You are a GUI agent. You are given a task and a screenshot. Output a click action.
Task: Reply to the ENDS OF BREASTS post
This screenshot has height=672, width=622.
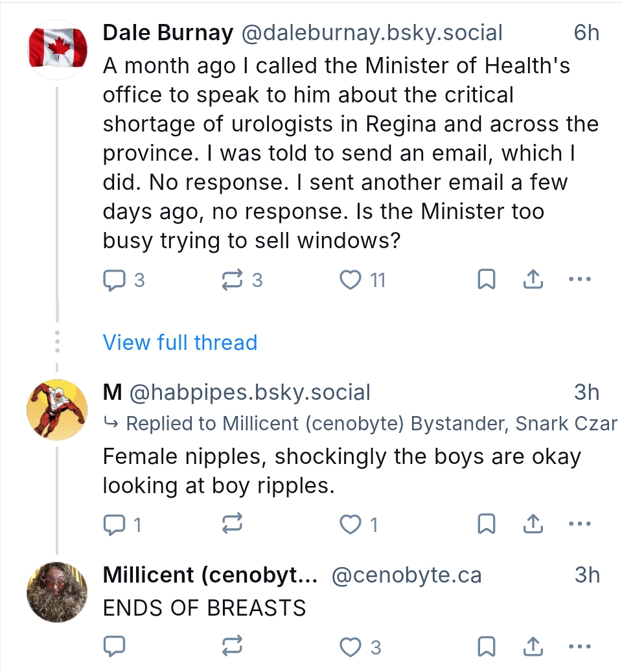point(114,646)
